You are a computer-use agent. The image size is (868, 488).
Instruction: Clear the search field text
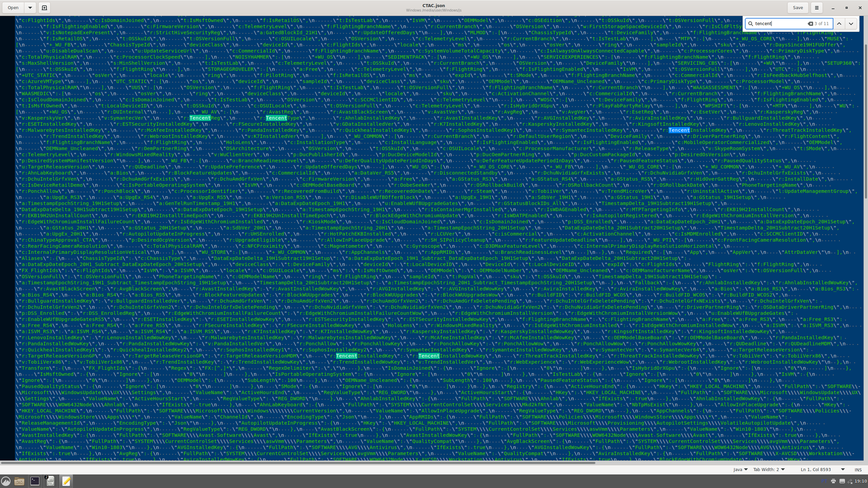tap(810, 23)
